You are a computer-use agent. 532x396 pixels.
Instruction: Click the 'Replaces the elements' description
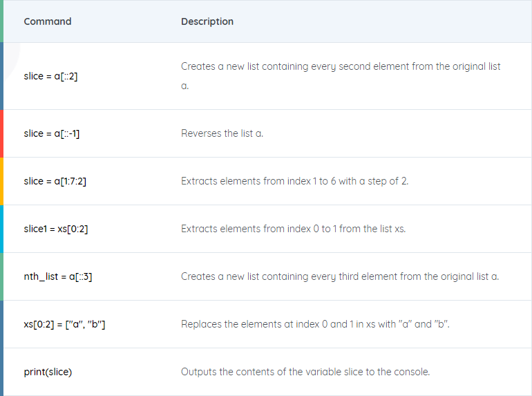click(x=315, y=324)
